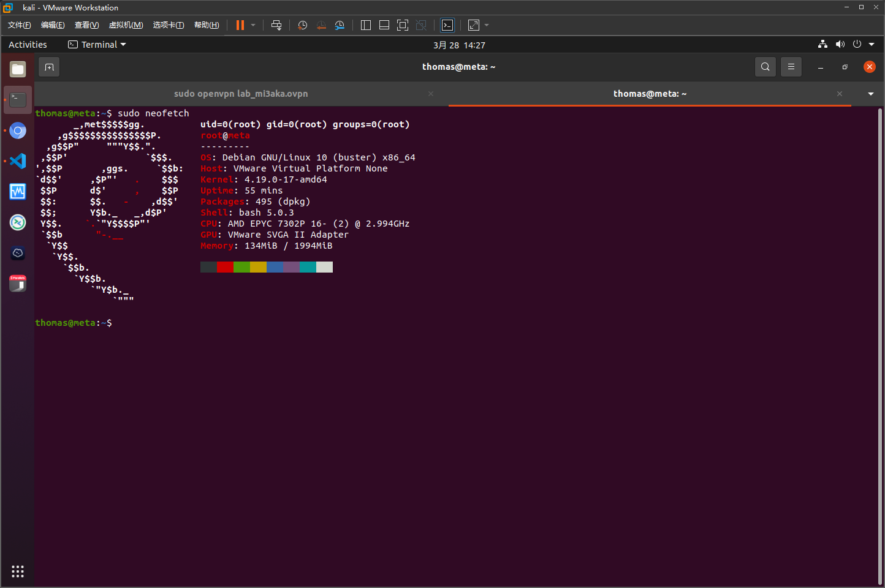Screen dimensions: 885x588
Task: Launch the Chromium browser from the dock
Action: [x=18, y=130]
